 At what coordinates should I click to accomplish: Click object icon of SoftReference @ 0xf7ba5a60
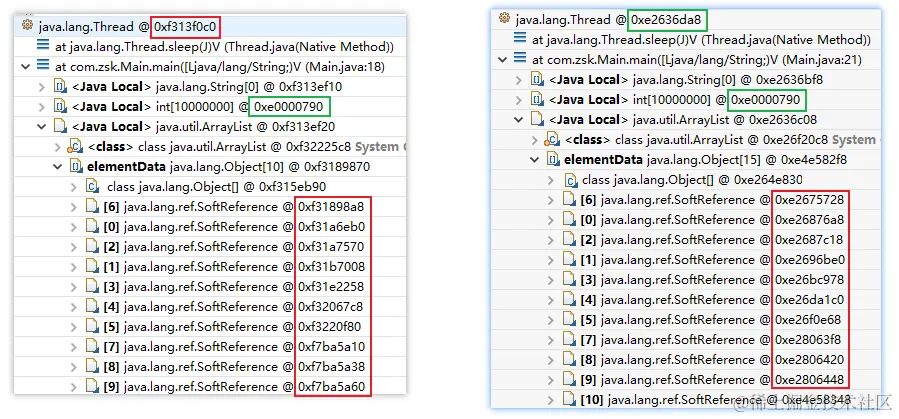[92, 386]
